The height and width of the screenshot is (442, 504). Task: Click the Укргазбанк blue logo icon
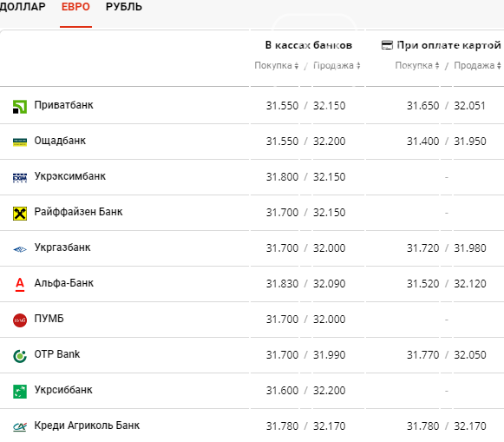coord(20,249)
